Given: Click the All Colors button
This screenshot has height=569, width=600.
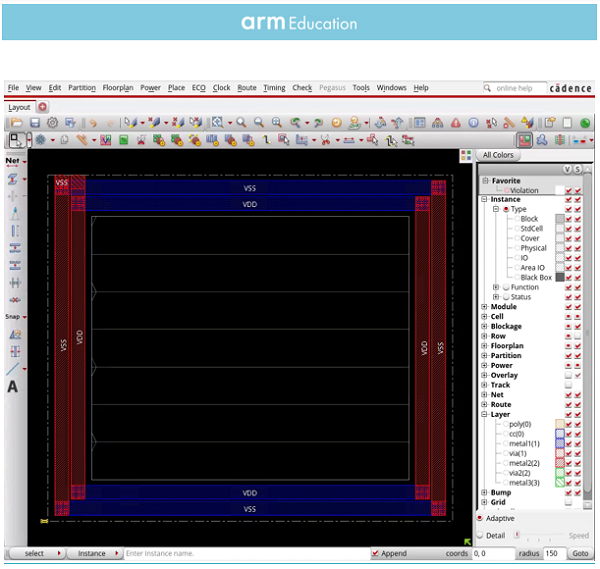Looking at the screenshot, I should point(498,155).
